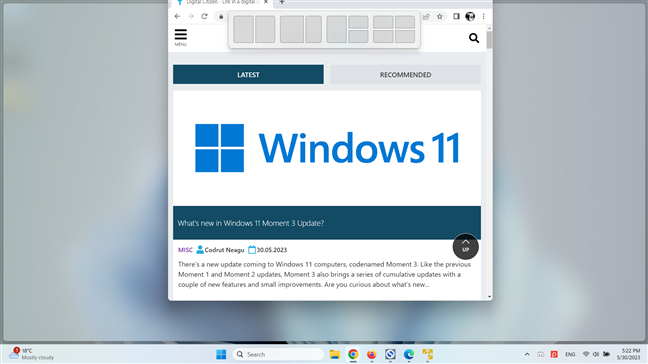Snap window to bottom-right zone in three-zone layout
This screenshot has width=648, height=364.
coord(358,36)
